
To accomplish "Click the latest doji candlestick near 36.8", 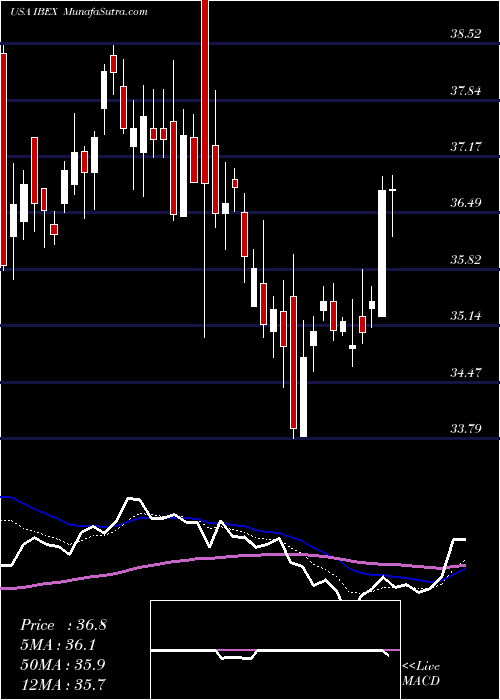I will [x=393, y=190].
